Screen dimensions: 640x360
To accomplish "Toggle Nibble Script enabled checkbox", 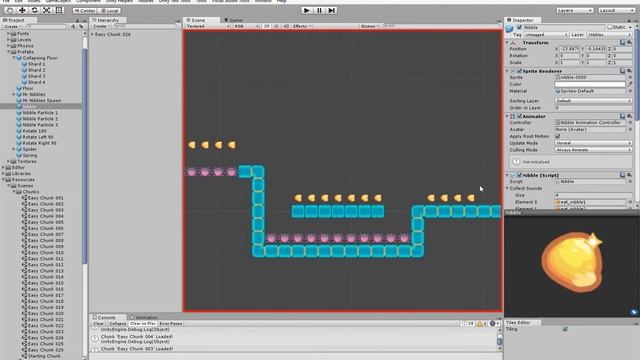I will click(x=519, y=175).
